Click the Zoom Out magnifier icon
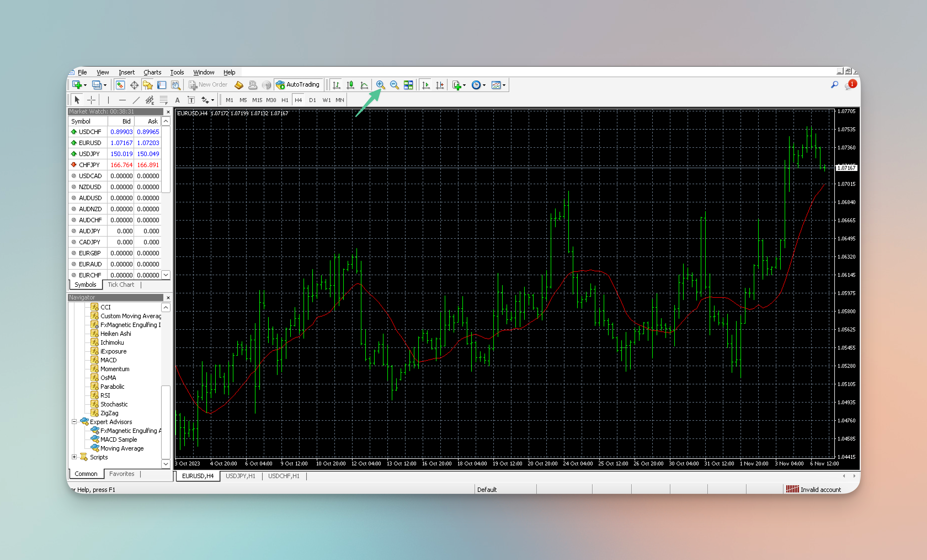Viewport: 927px width, 560px height. [394, 85]
